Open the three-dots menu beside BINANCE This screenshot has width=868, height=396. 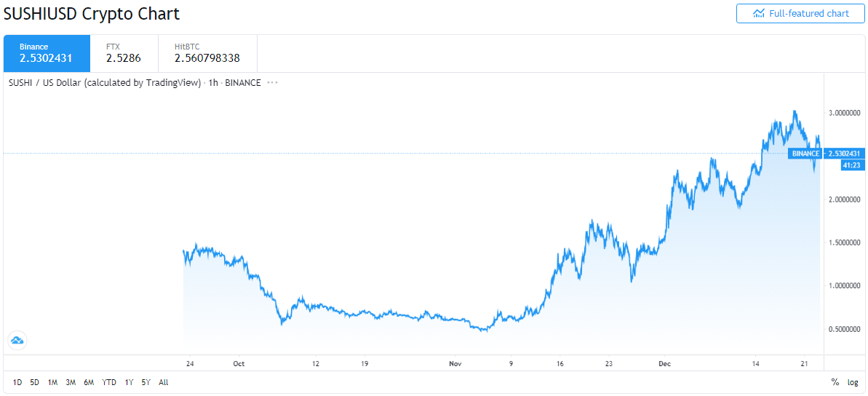272,83
